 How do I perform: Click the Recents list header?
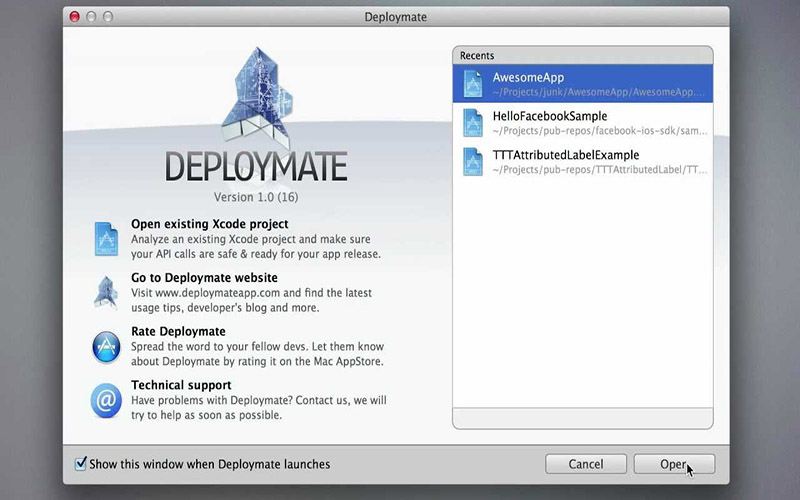click(583, 55)
